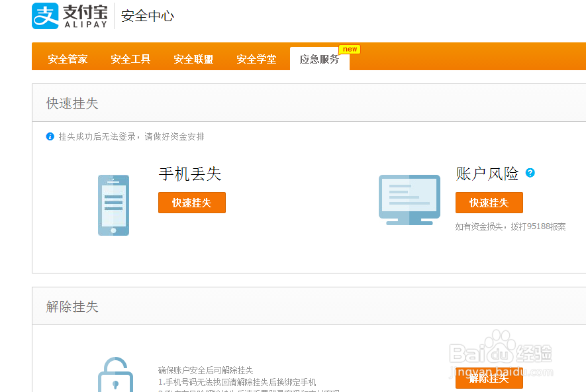Select the 应急服务 tab

(320, 59)
